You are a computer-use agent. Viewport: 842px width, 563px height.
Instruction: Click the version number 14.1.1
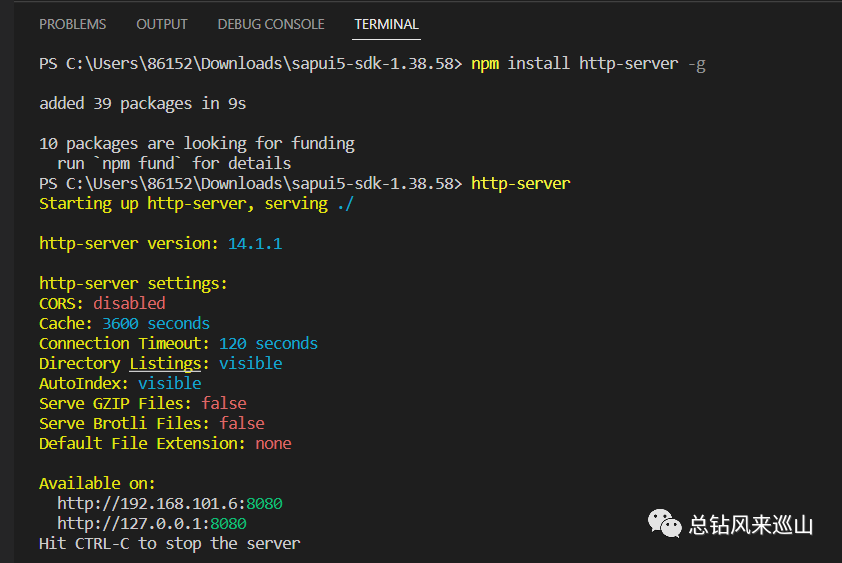point(255,244)
